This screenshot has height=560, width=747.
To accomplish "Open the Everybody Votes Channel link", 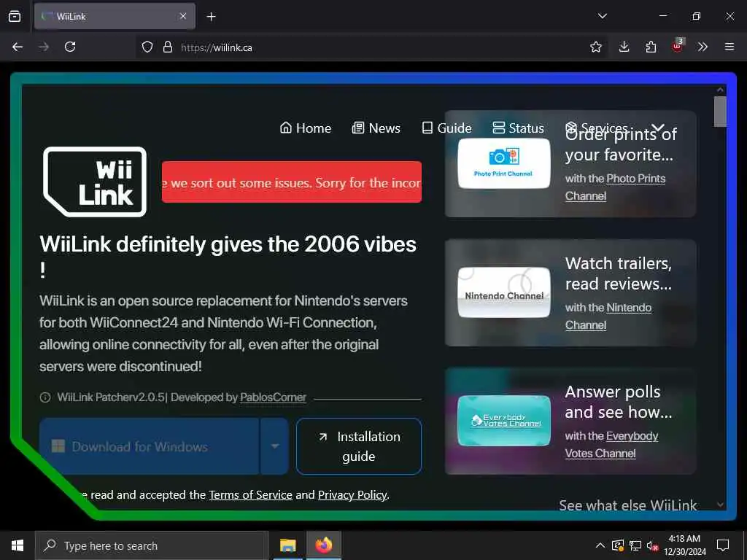I will tap(612, 445).
